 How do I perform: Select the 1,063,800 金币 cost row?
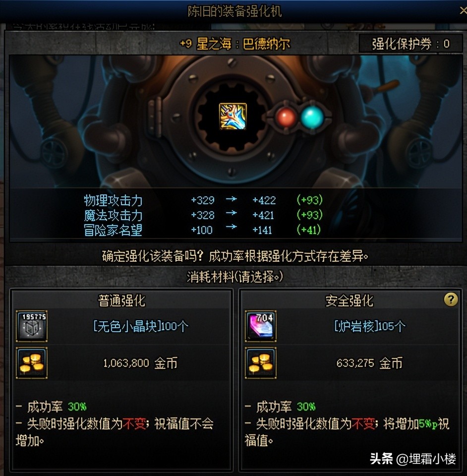tap(122, 363)
